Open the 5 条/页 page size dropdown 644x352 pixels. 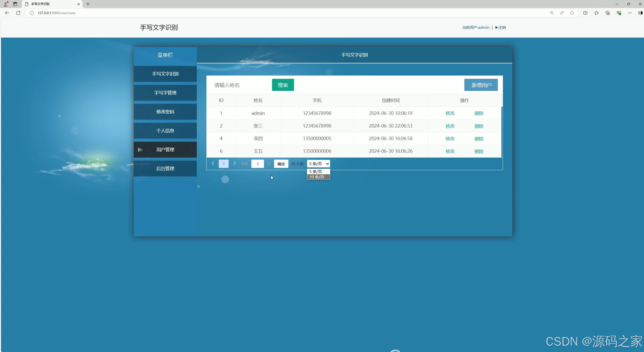[x=319, y=164]
